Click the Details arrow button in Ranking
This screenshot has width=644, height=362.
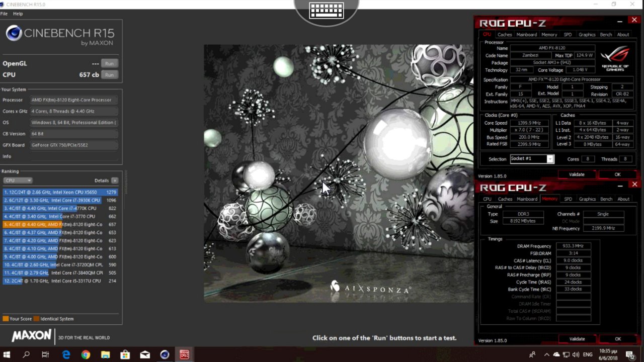click(115, 180)
